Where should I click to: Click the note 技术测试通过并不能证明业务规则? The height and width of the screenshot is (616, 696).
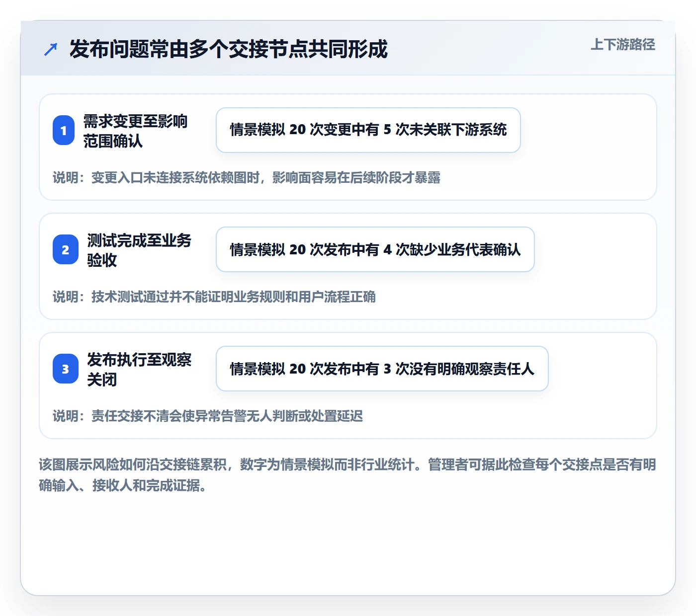pyautogui.click(x=214, y=297)
